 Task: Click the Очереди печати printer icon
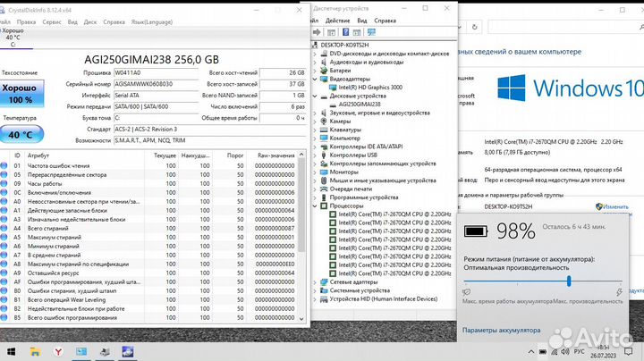324,189
